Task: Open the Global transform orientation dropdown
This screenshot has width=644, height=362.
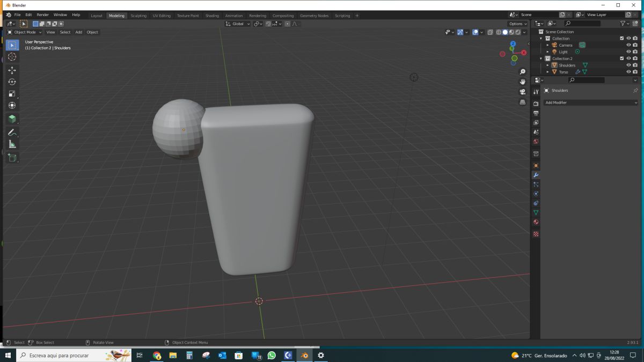Action: (238, 24)
